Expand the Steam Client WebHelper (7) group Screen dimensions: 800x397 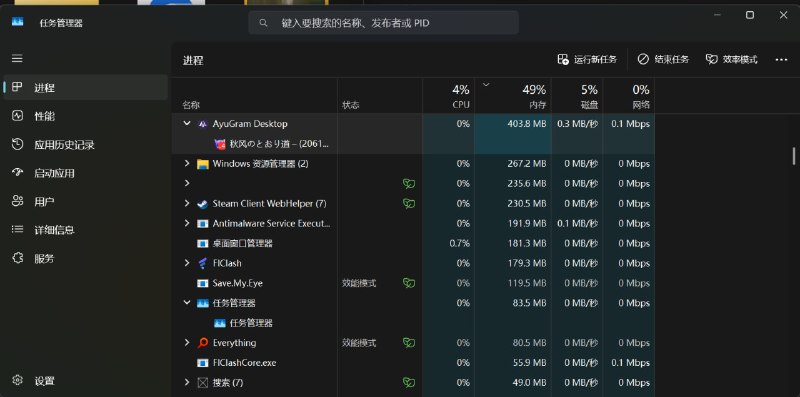187,203
